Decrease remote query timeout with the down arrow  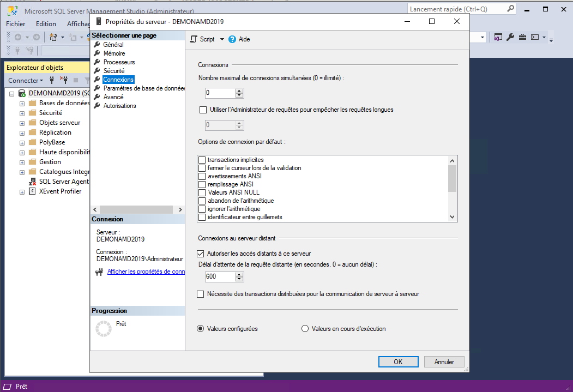(x=239, y=279)
